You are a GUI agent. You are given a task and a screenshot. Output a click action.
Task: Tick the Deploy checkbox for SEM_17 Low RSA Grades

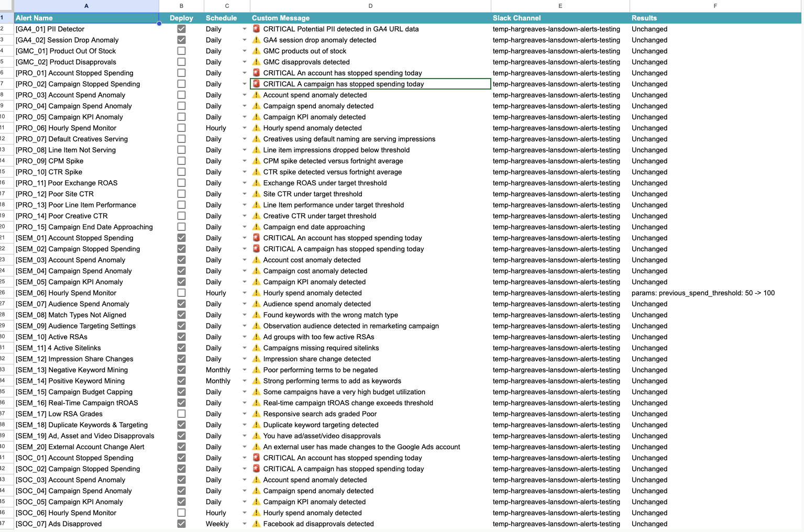(x=181, y=414)
